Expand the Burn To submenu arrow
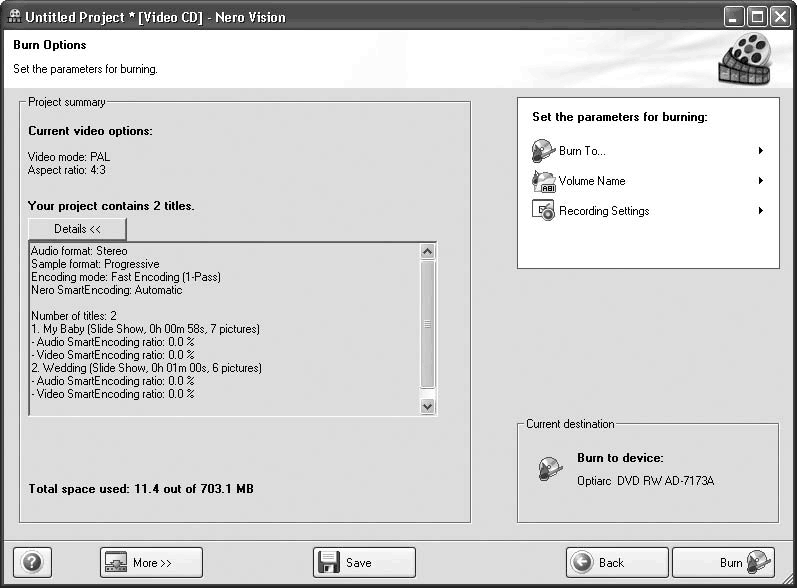Screen dimensions: 797x588 click(761, 151)
